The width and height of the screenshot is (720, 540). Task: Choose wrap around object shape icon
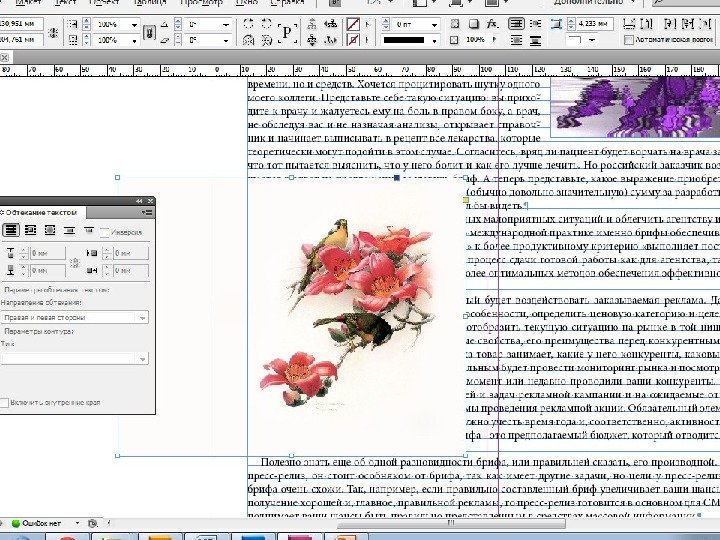click(52, 230)
